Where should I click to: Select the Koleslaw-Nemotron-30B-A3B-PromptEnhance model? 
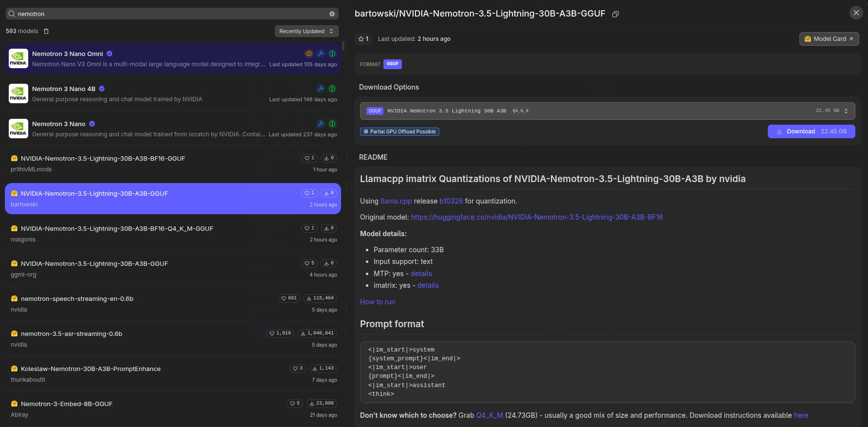(173, 374)
